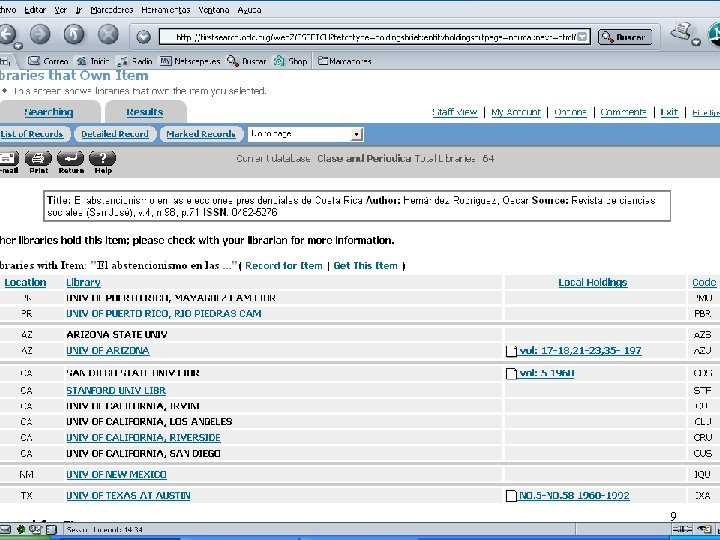This screenshot has height=540, width=720.
Task: Open the Go to page dropdown
Action: (306, 134)
